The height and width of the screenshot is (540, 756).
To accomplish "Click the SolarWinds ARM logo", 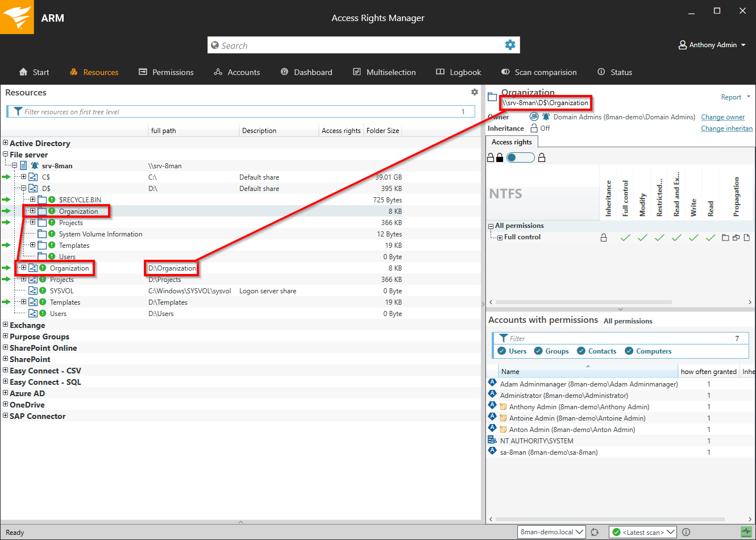I will tap(17, 17).
